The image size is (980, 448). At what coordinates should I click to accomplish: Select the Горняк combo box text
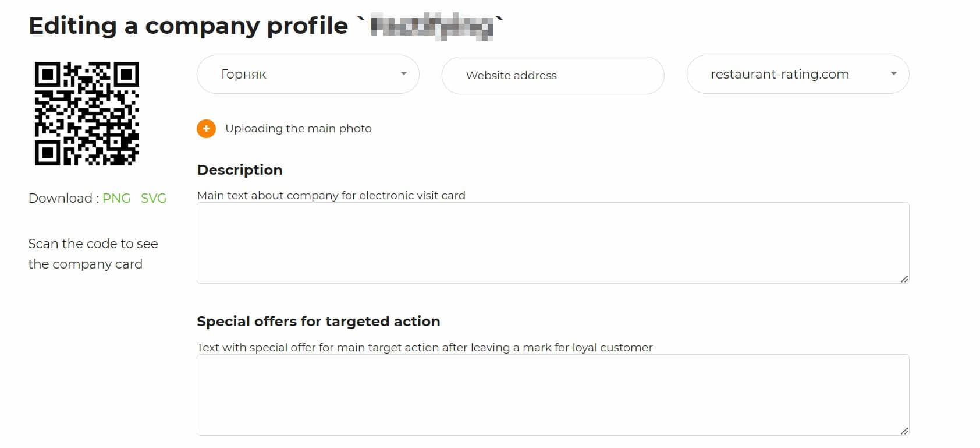point(244,75)
